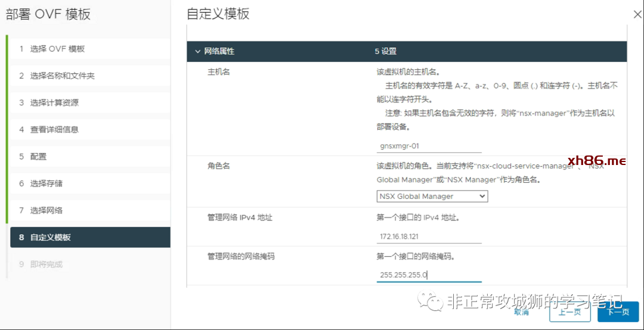Close the deploy OVF template dialog
Viewport: 644px width, 330px height.
pyautogui.click(x=638, y=14)
